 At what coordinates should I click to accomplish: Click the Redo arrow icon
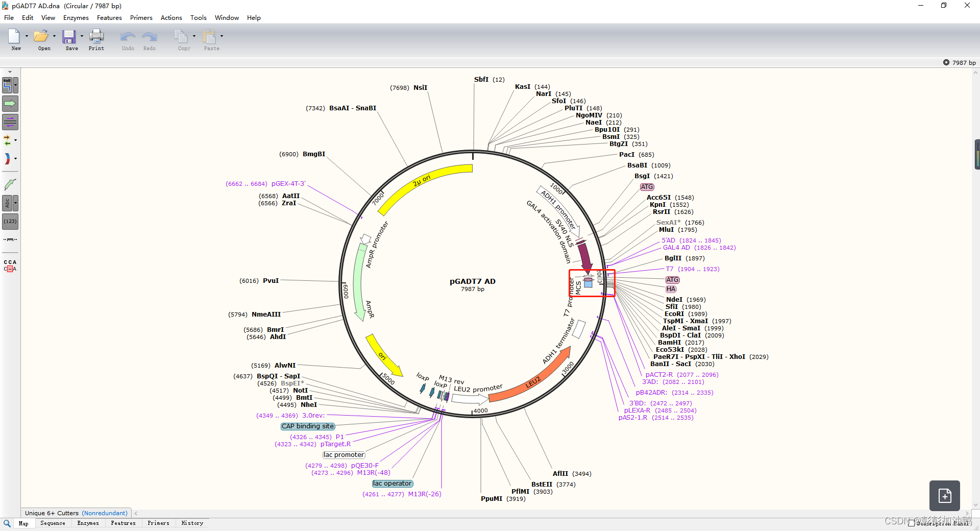click(x=150, y=37)
